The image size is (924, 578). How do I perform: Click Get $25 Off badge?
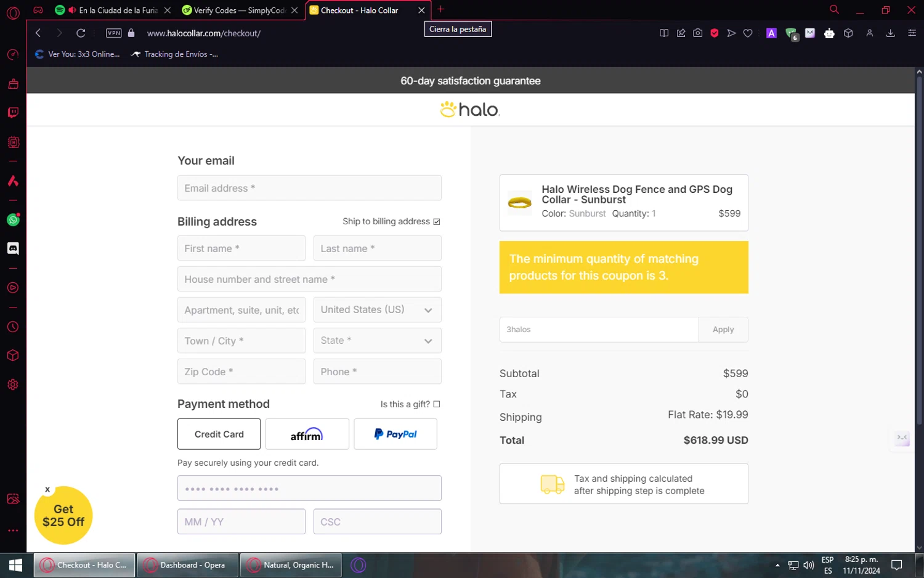click(x=63, y=516)
